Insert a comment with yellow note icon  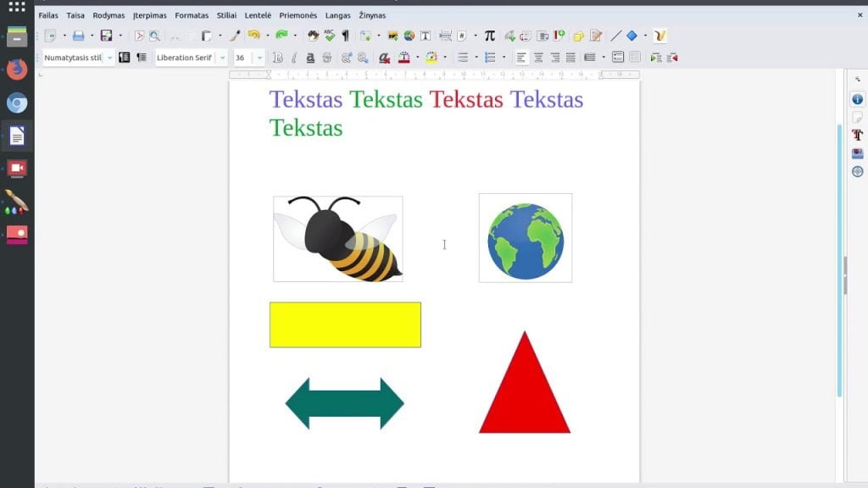pyautogui.click(x=578, y=36)
